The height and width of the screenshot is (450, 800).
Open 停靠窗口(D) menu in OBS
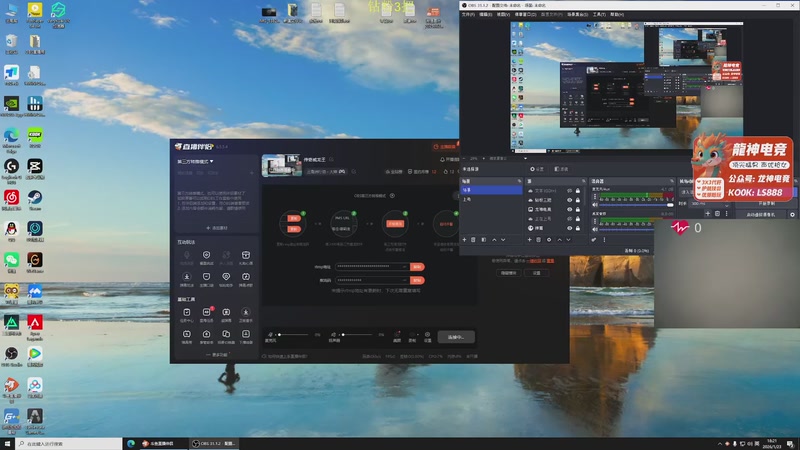(x=526, y=14)
